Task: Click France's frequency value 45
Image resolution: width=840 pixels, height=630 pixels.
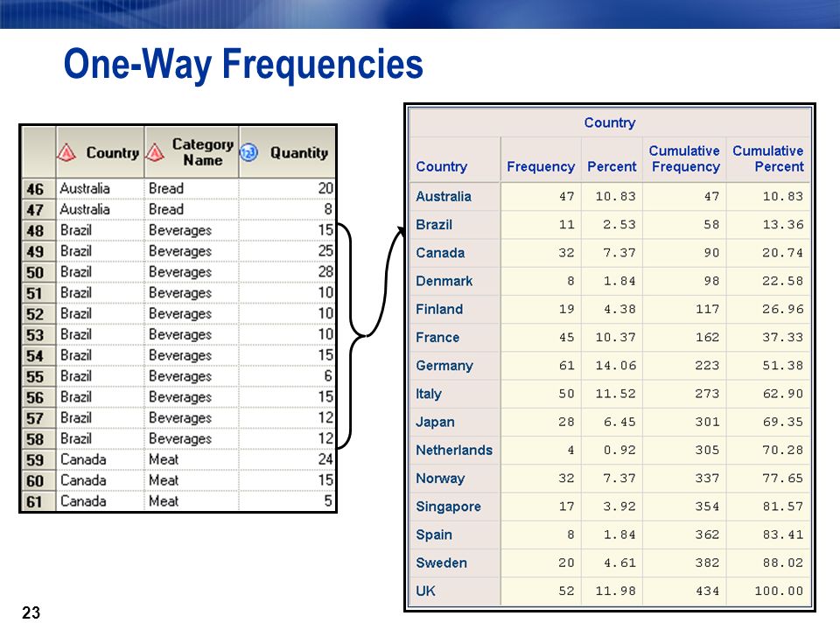Action: tap(566, 338)
